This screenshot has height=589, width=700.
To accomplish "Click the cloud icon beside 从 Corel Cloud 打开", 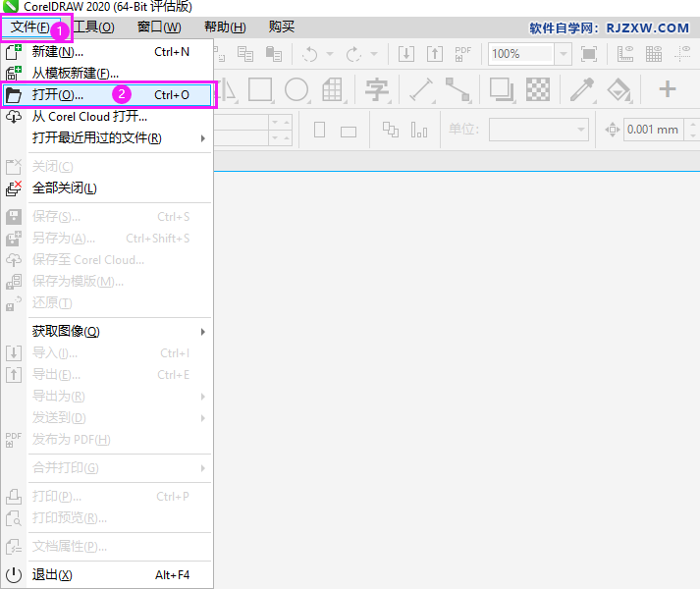I will (14, 117).
